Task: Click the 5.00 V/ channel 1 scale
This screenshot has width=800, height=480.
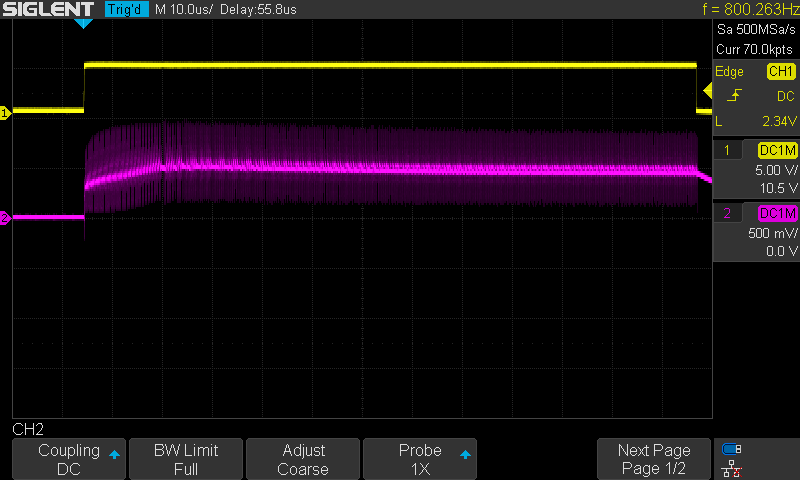Action: pos(776,170)
